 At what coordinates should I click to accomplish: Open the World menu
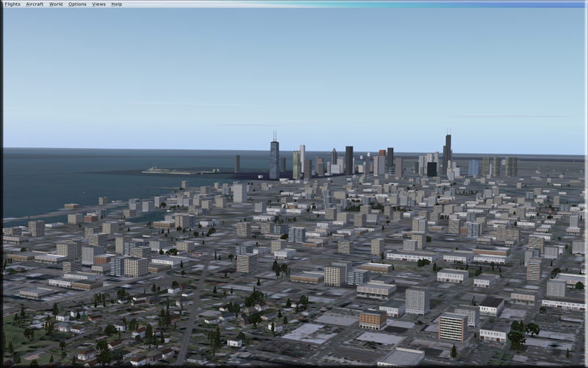(56, 4)
